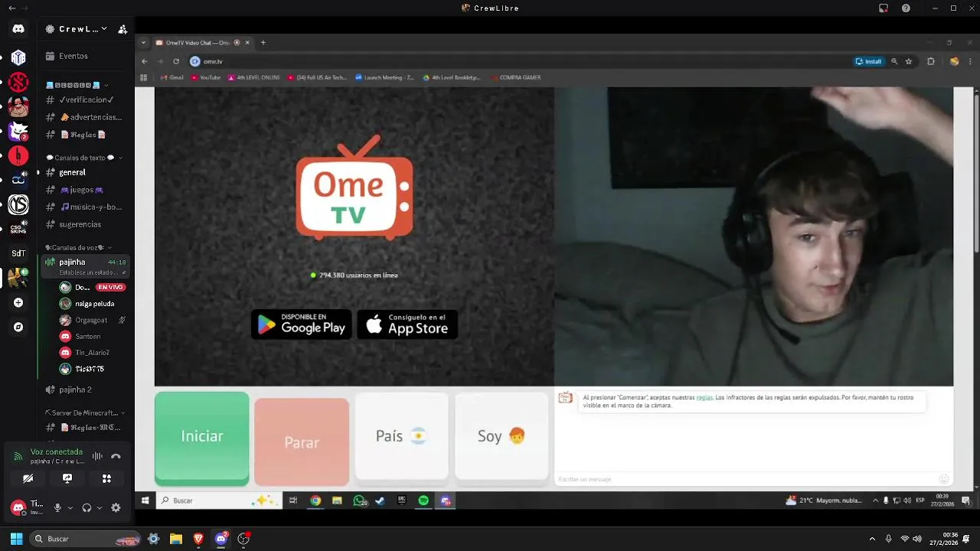980x551 pixels.
Task: Click the zoom magnifier icon in address bar
Action: pyautogui.click(x=894, y=61)
